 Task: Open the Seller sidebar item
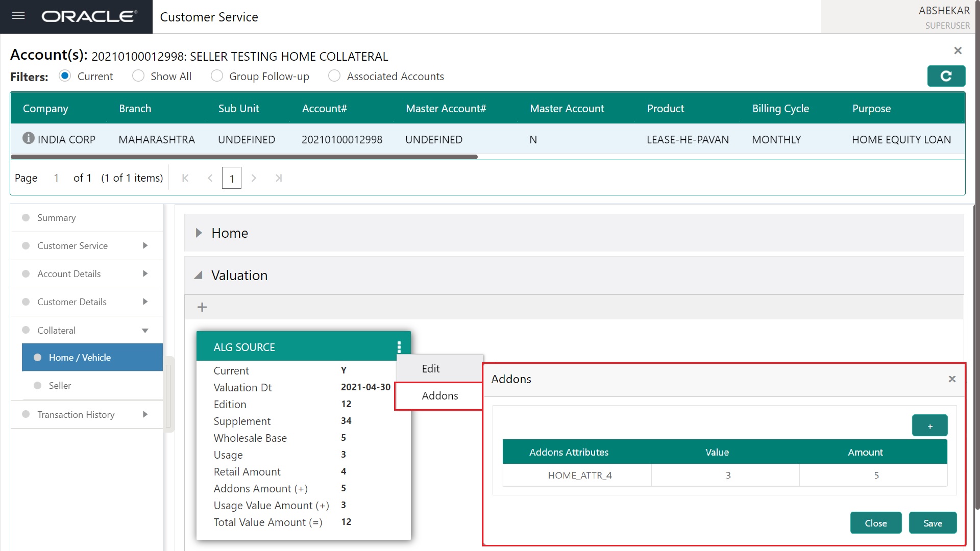tap(60, 386)
